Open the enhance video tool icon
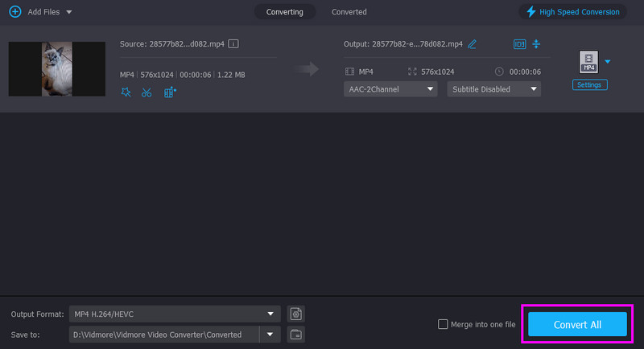 click(x=169, y=92)
